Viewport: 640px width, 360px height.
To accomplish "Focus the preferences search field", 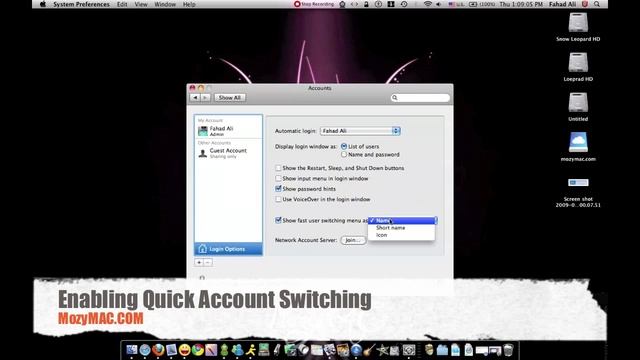I will click(420, 98).
